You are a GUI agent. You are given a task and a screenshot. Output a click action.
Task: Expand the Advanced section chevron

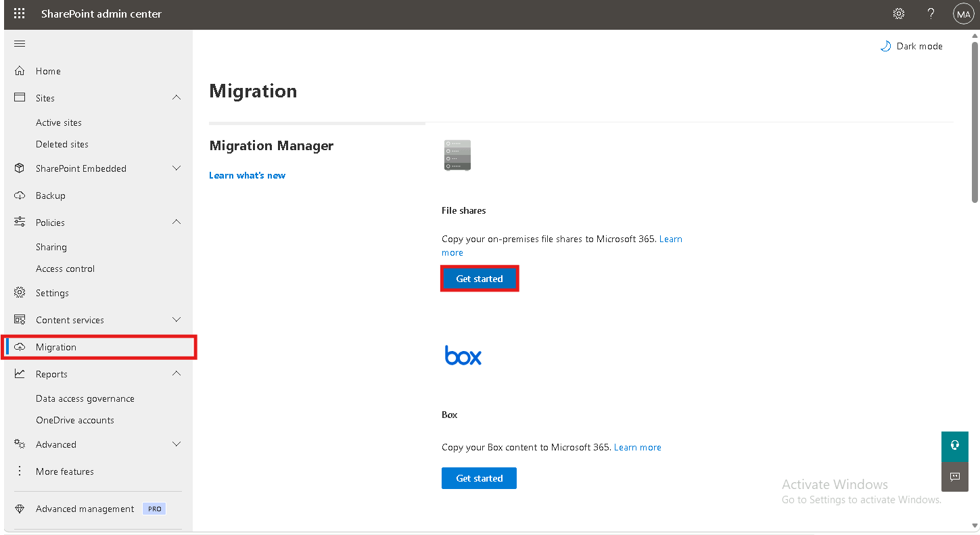click(x=177, y=444)
